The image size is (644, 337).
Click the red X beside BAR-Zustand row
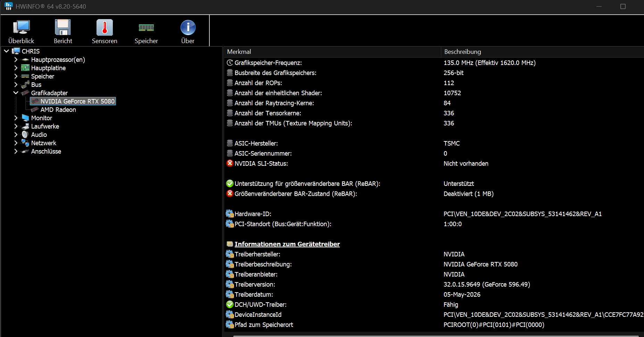(x=230, y=194)
